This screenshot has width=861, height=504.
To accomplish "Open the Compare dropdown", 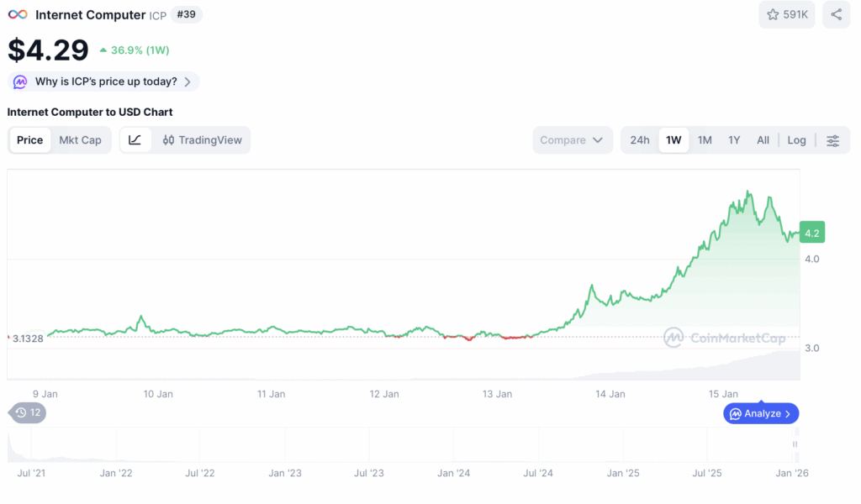I will [572, 139].
